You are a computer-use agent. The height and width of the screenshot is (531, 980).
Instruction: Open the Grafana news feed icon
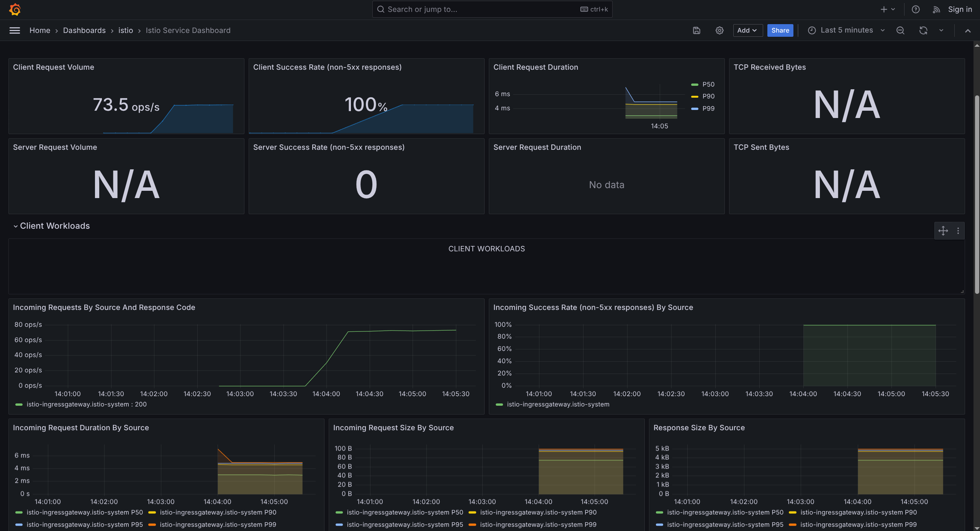tap(936, 9)
